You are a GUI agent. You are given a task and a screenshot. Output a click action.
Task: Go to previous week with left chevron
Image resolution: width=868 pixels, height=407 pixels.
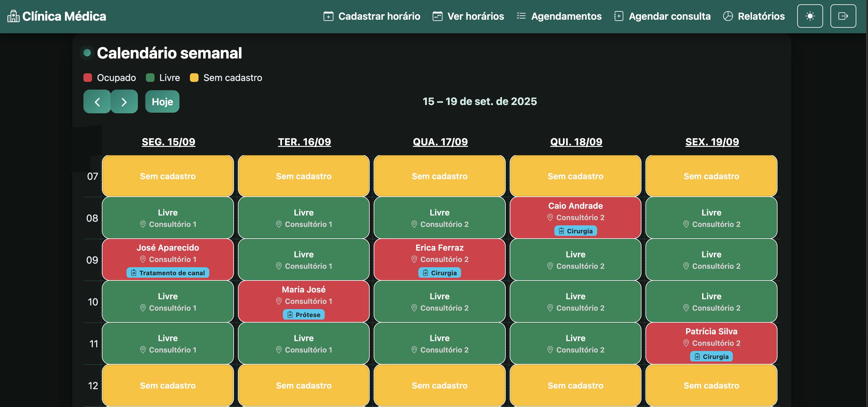(x=97, y=101)
